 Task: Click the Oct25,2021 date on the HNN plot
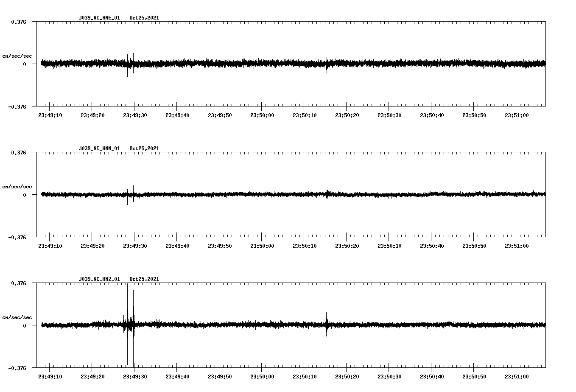coord(144,148)
